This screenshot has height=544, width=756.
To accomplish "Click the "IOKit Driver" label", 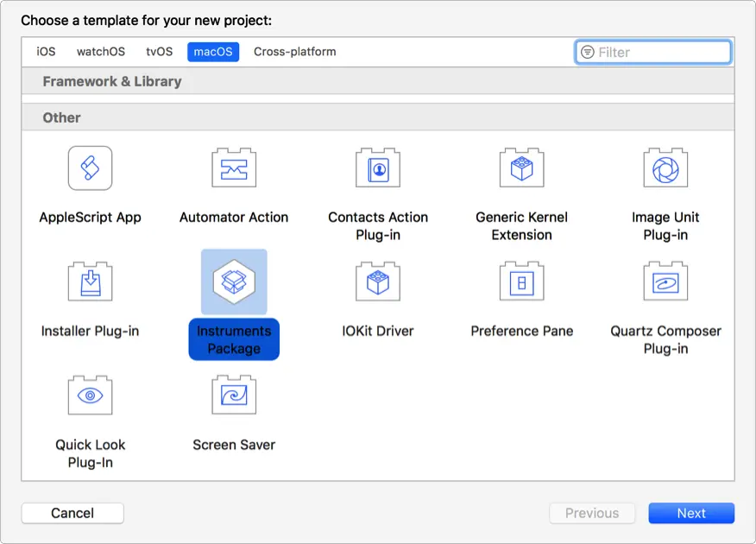I will point(378,332).
